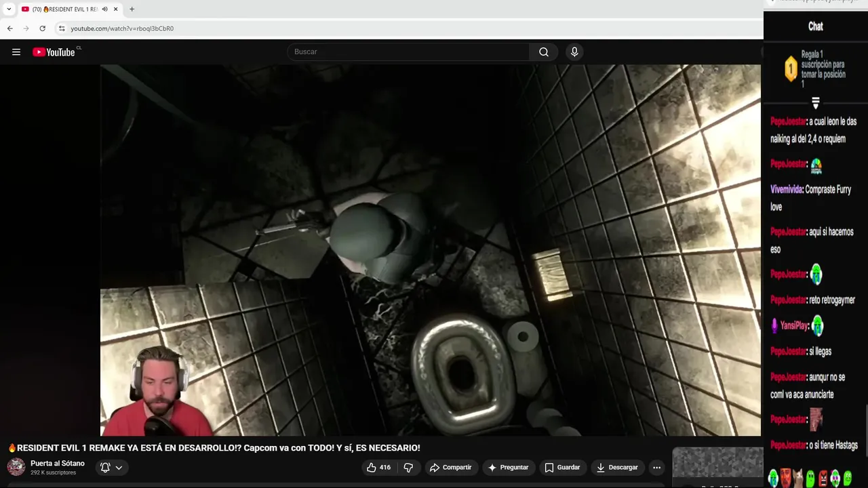Click the search magnifier button

pos(544,52)
